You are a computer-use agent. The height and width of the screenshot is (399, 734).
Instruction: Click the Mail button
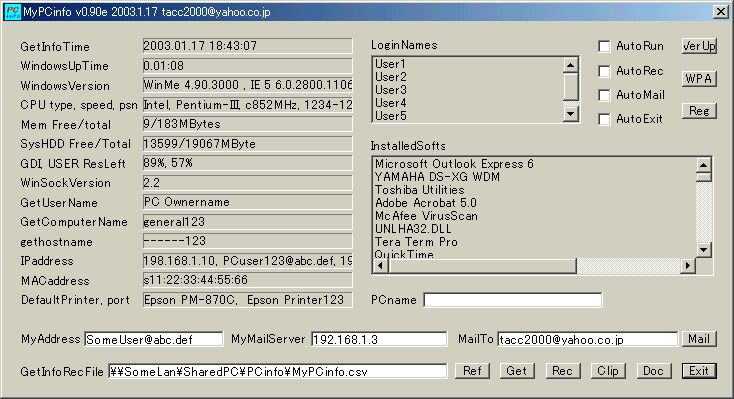(699, 339)
